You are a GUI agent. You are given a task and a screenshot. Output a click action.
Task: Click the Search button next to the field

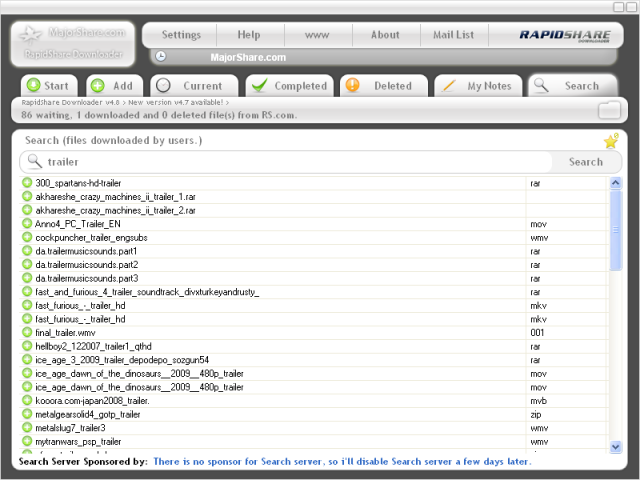tap(586, 162)
